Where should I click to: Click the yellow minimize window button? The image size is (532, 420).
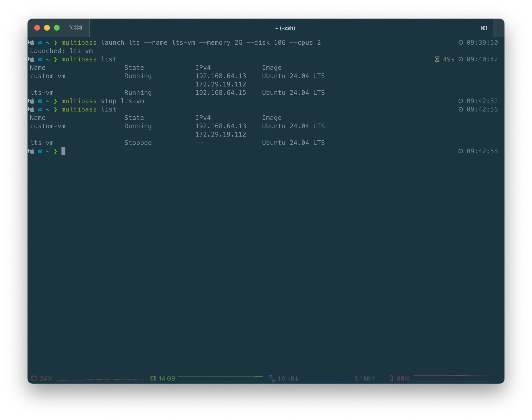47,28
